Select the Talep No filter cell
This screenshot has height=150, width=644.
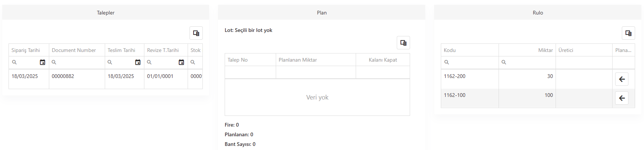[250, 72]
